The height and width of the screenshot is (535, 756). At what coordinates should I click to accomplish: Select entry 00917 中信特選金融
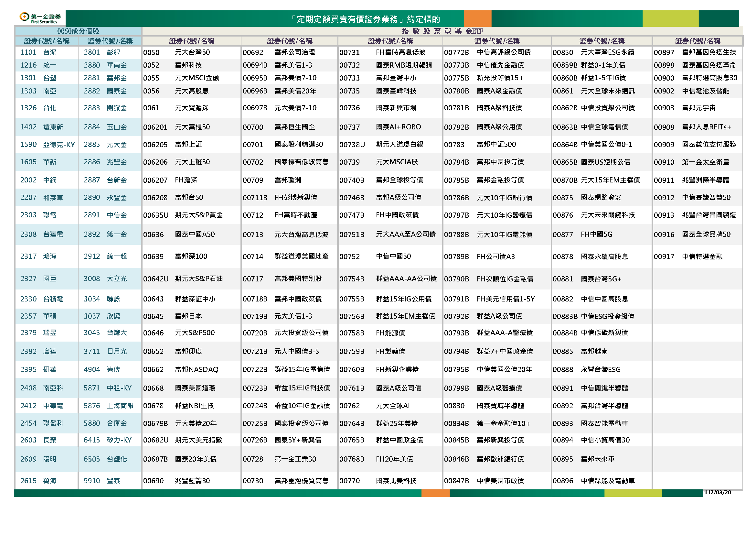point(688,257)
